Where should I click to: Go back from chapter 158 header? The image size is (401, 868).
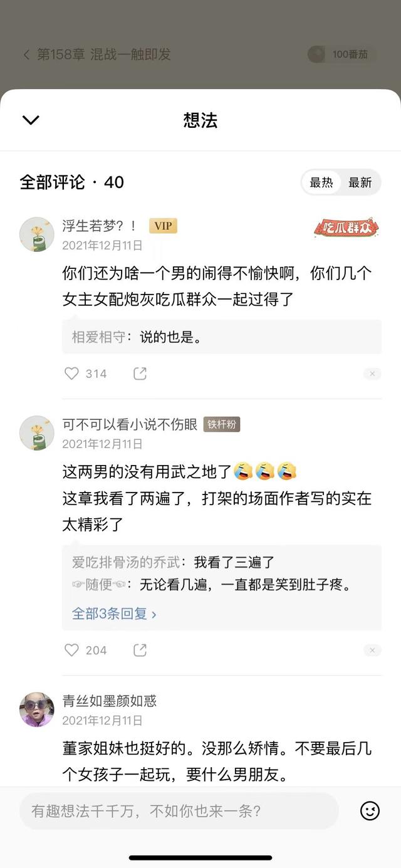26,55
